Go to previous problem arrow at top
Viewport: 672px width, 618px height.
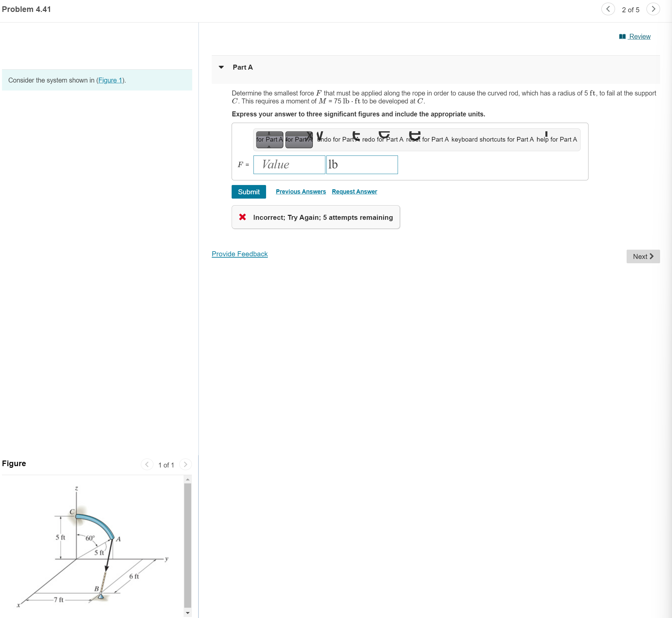tap(608, 9)
